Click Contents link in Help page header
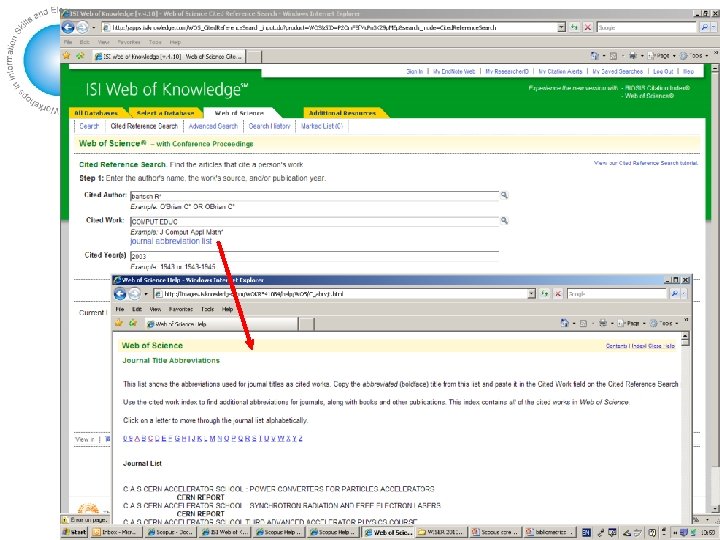The image size is (720, 540). tap(616, 346)
